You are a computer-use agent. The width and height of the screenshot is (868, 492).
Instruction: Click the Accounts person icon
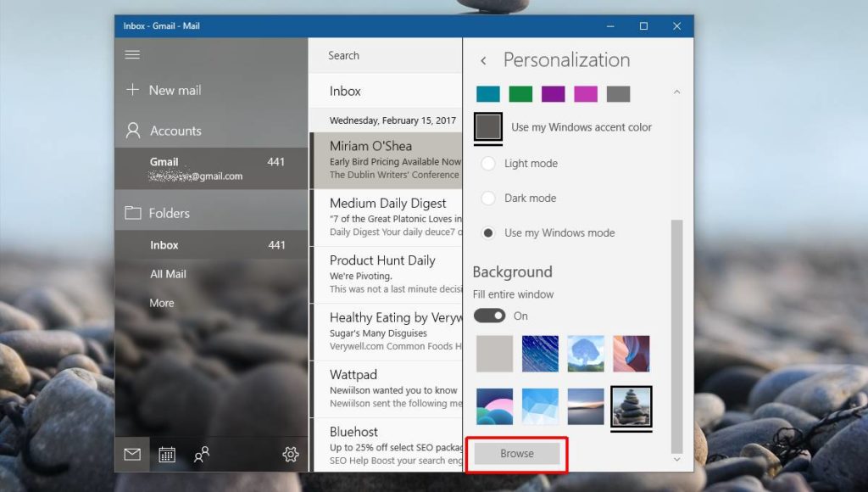[132, 130]
